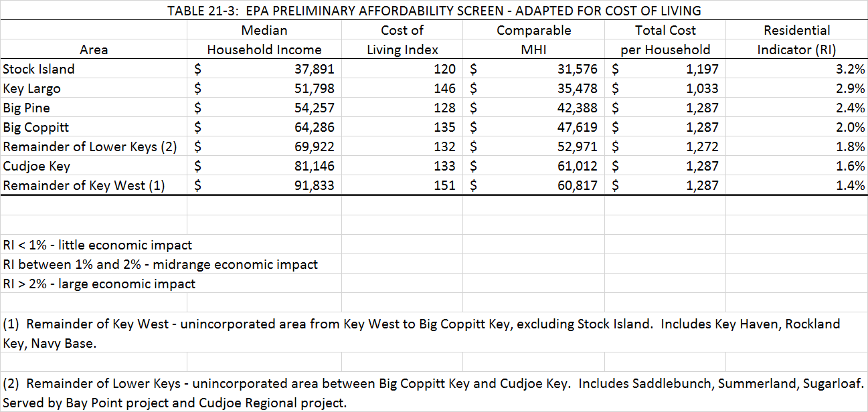Click footnote (2) about Remainder of Lower Keys
This screenshot has width=868, height=412.
pos(433,393)
